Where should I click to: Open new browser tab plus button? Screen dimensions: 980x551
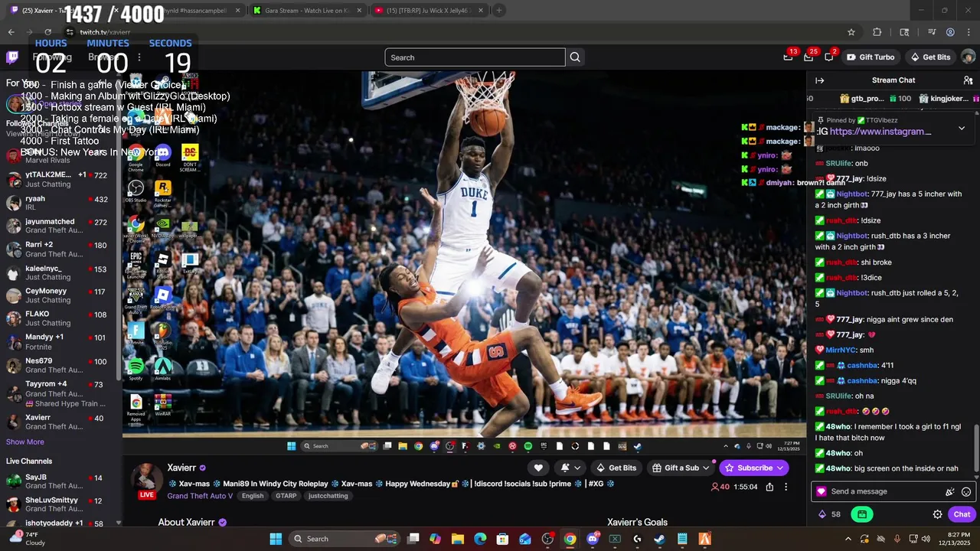pyautogui.click(x=498, y=11)
